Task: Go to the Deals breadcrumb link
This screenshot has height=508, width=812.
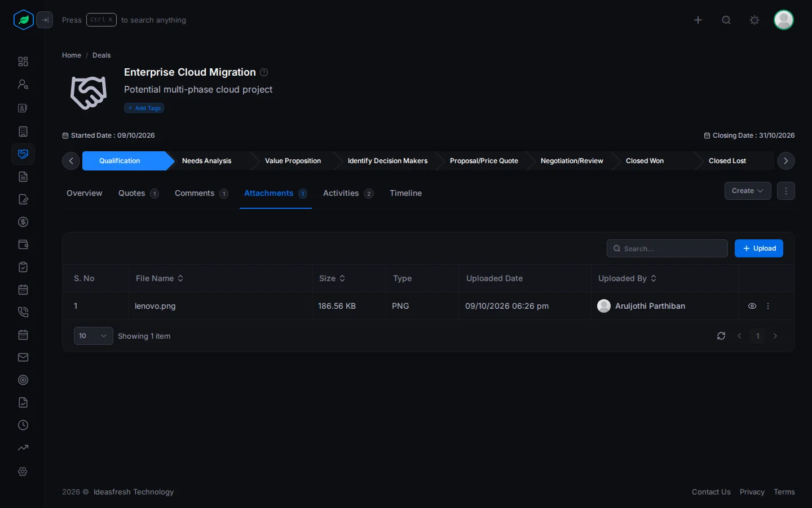Action: tap(101, 55)
